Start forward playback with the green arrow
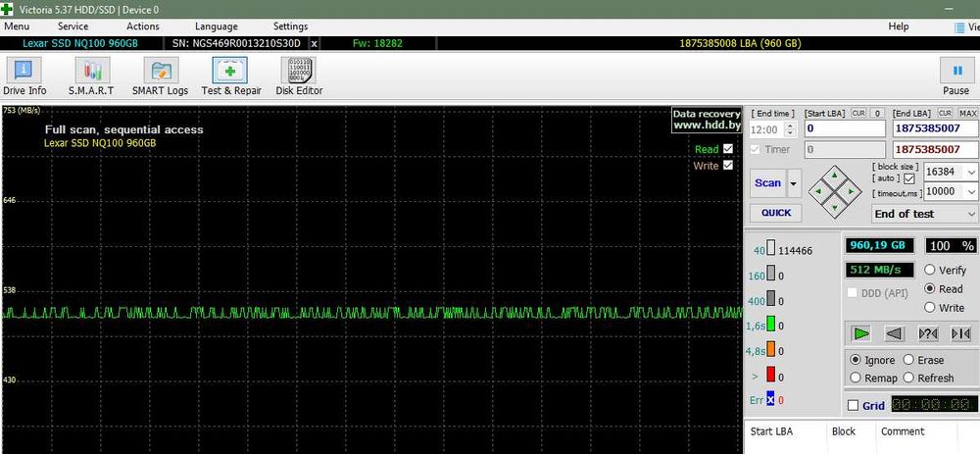980x454 pixels. [861, 334]
